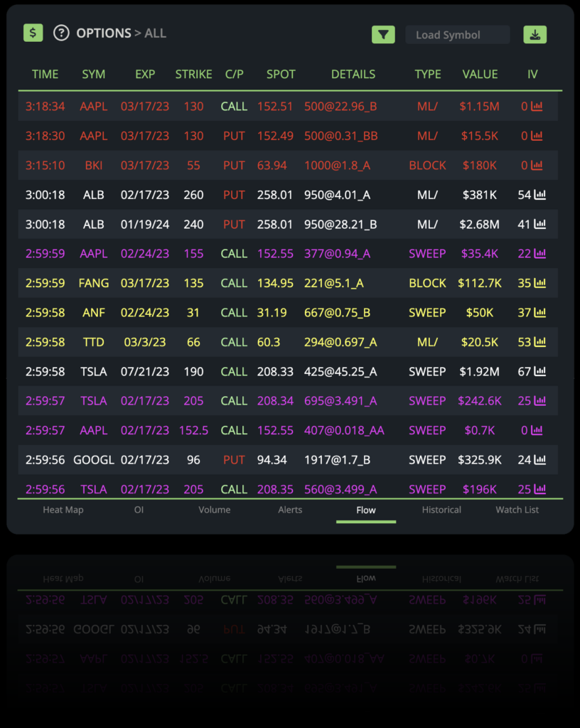Click the green dollar sign icon
Screen dimensions: 580x728
(x=33, y=33)
